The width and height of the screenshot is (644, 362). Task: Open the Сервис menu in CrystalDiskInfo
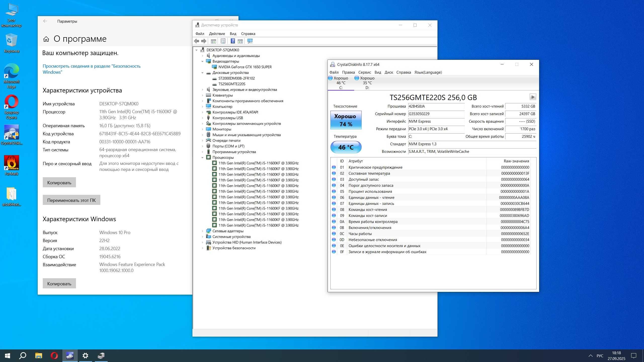click(365, 72)
